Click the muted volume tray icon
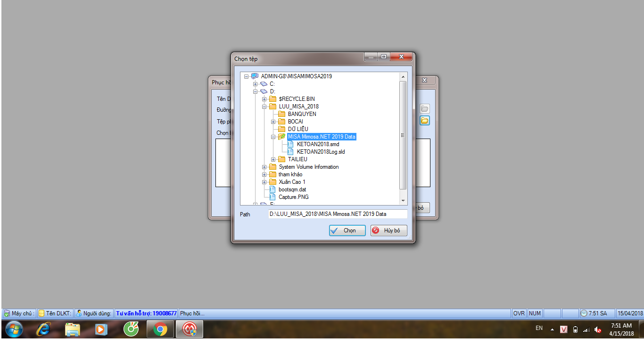 click(x=598, y=329)
